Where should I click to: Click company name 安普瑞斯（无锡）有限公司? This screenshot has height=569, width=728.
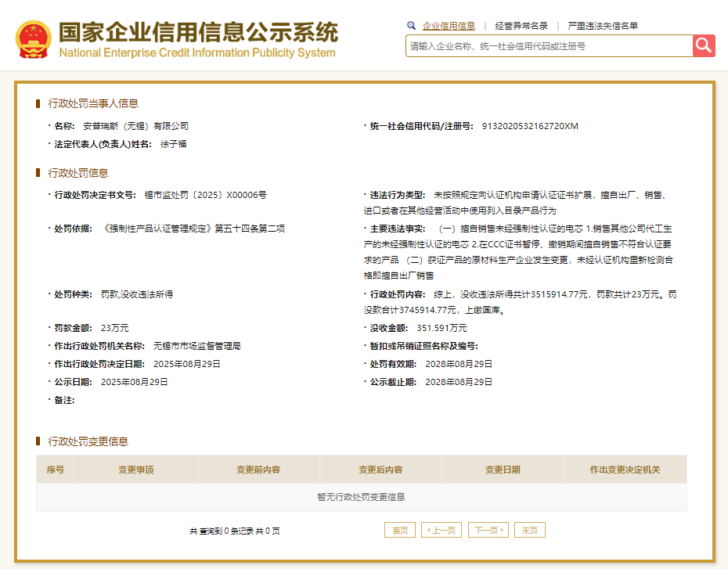(135, 126)
